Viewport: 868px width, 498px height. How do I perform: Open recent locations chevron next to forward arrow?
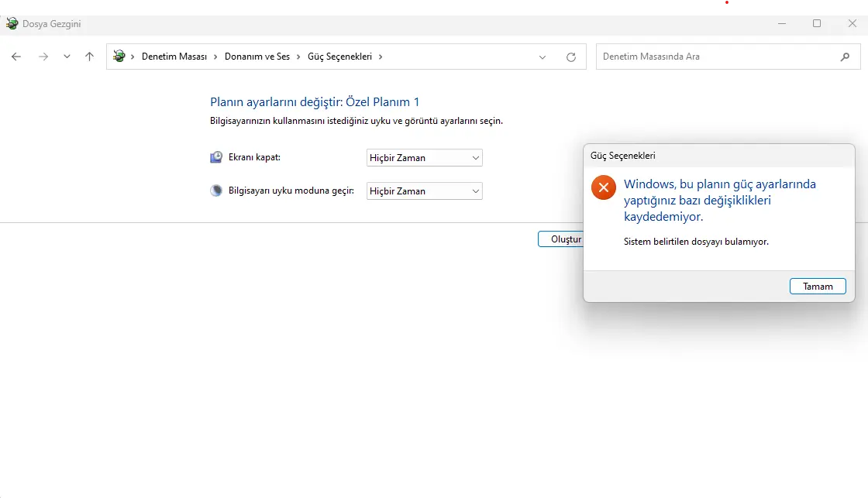[x=67, y=57]
